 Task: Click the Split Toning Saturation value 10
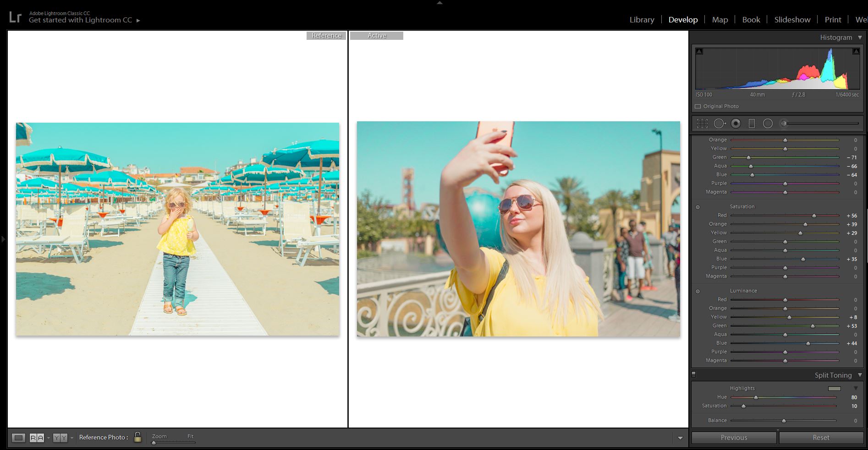pyautogui.click(x=854, y=406)
